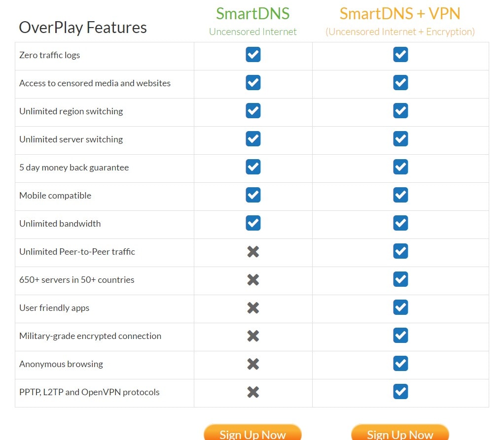Click the SmartDNS Sign Up Now button

click(252, 433)
